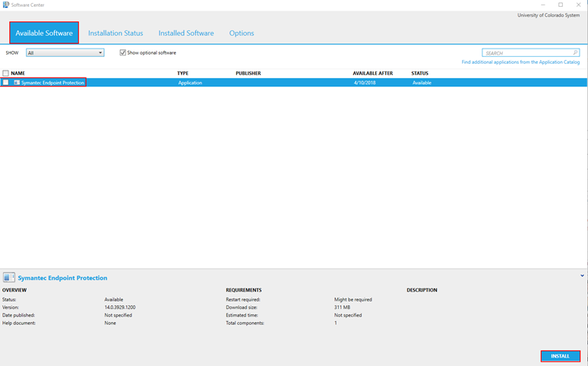Click the Available status cell in row
Image resolution: width=588 pixels, height=366 pixels.
click(422, 83)
